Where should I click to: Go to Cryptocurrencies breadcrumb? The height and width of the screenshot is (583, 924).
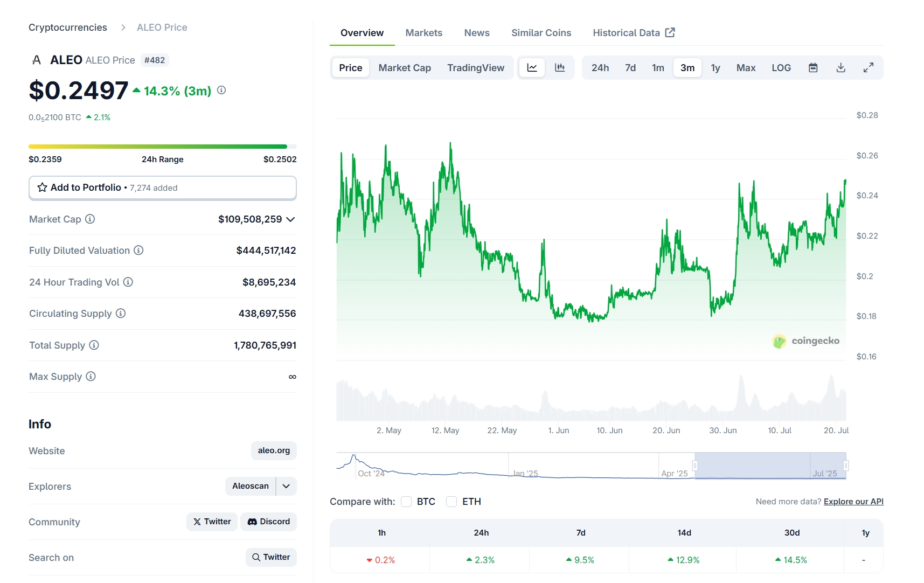[68, 27]
